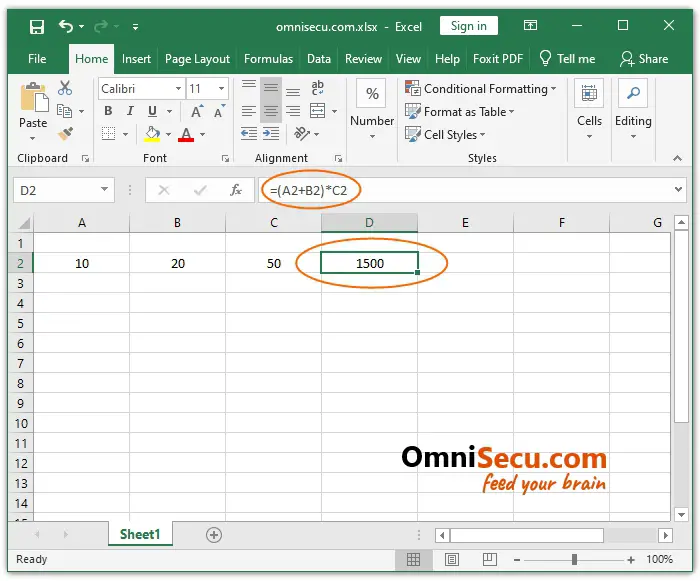Select cell containing 50

(x=274, y=263)
